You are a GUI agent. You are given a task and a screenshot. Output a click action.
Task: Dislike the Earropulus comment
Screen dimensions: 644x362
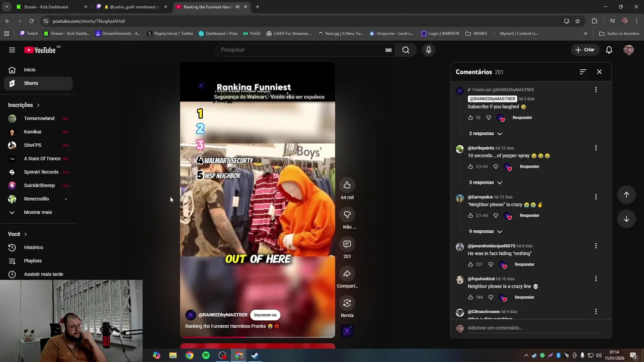click(x=496, y=215)
